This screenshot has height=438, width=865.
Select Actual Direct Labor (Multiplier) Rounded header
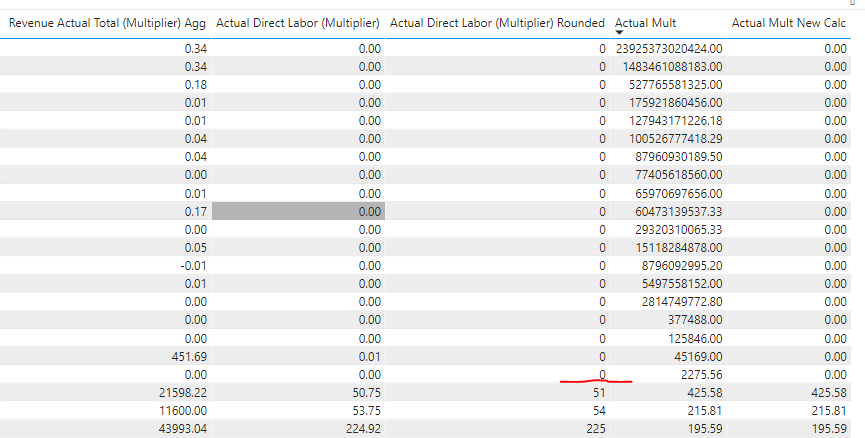(498, 23)
